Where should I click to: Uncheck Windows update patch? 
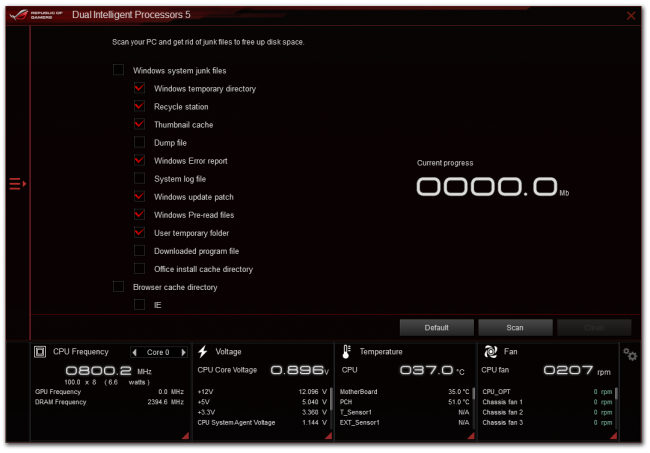pyautogui.click(x=139, y=196)
